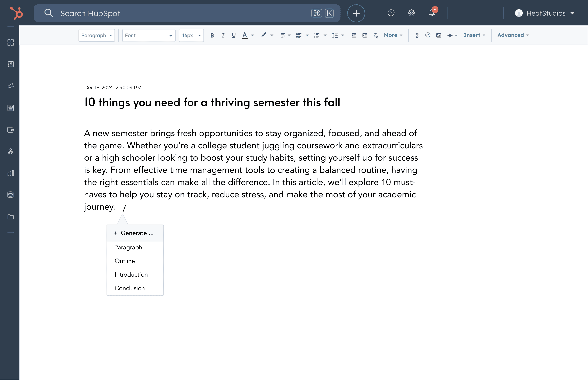
Task: Open the marketing megaphone icon in sidebar
Action: 11,86
